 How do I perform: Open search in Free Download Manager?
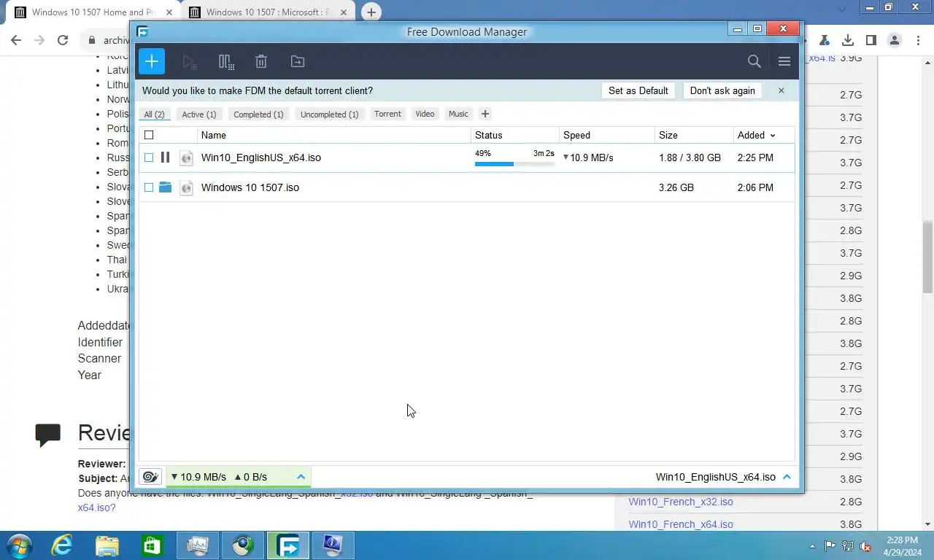[754, 61]
